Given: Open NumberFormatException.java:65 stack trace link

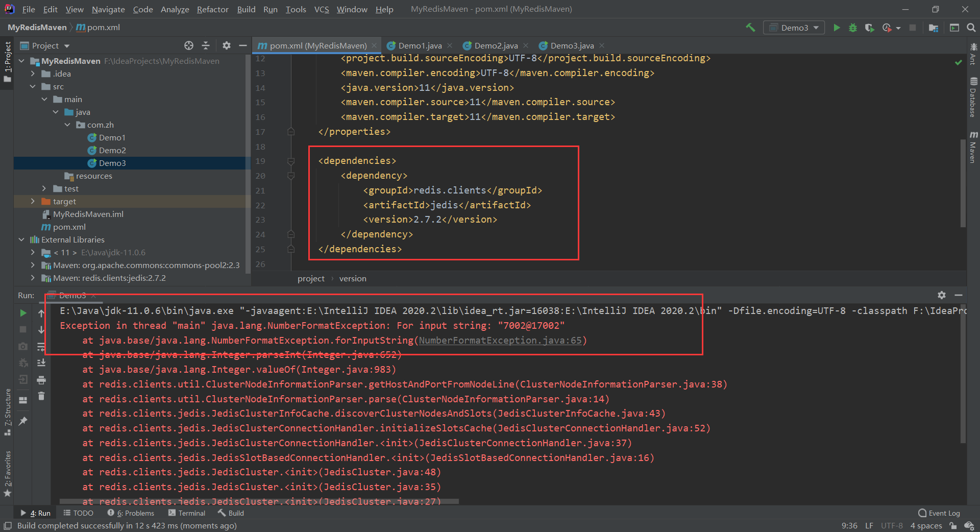Looking at the screenshot, I should pyautogui.click(x=500, y=340).
